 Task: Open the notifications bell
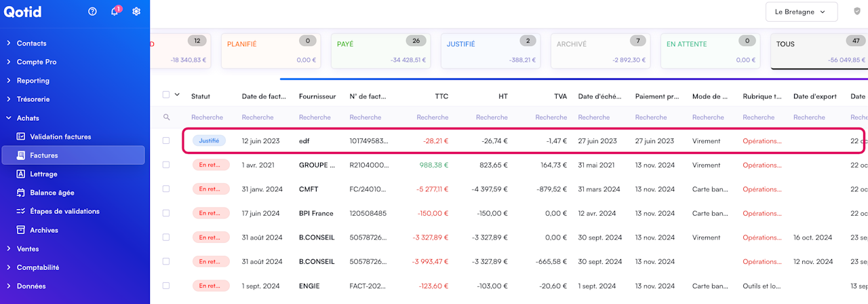click(114, 12)
